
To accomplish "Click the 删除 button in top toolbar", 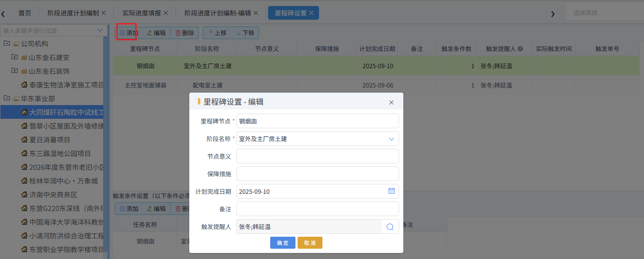I will pos(185,33).
